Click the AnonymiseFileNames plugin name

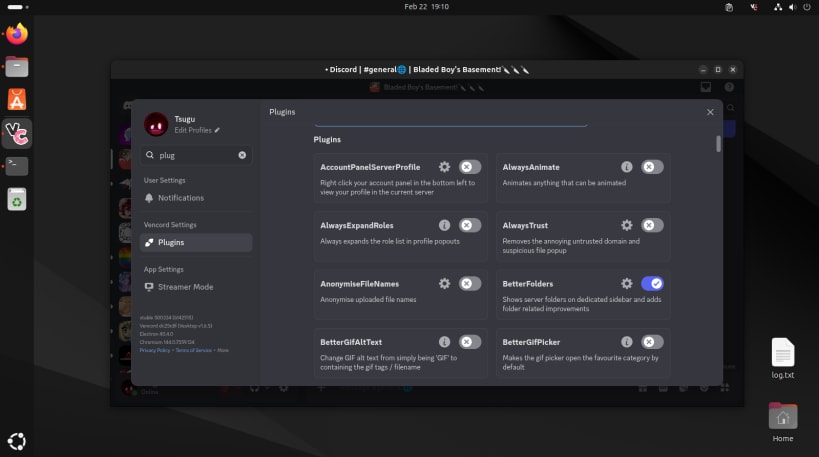(x=359, y=284)
